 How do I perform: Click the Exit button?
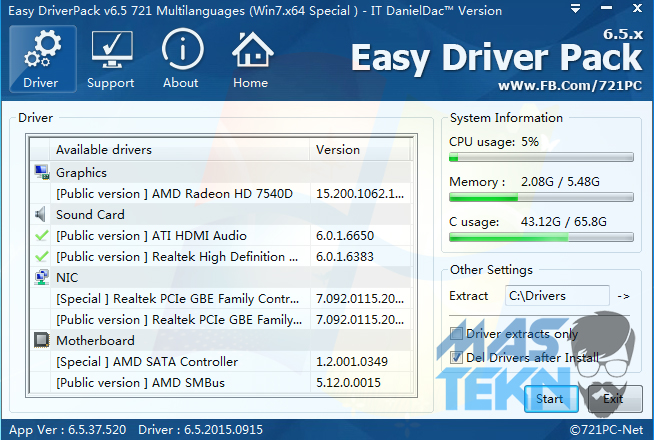[615, 399]
